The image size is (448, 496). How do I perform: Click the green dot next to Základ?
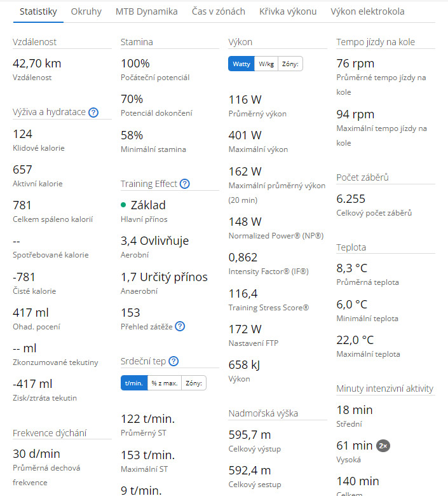123,205
